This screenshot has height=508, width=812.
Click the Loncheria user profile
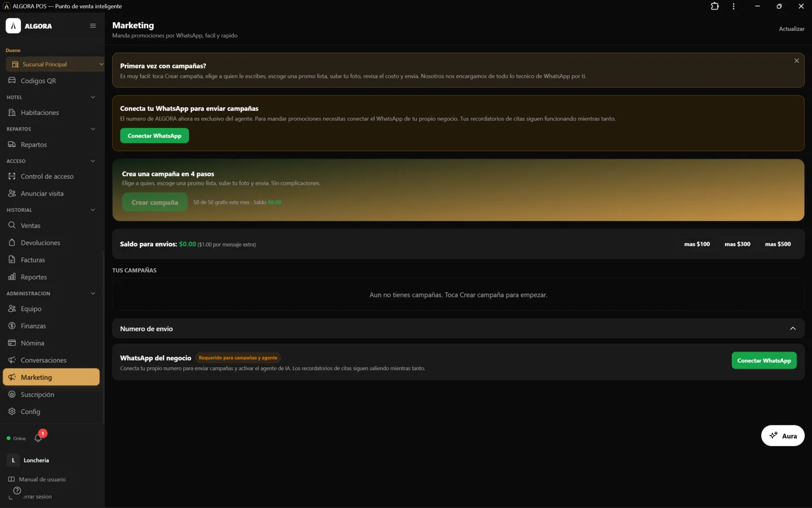click(x=29, y=460)
